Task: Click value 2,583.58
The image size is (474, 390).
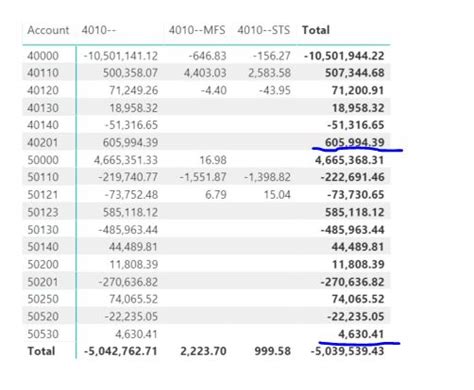Action: click(x=270, y=73)
